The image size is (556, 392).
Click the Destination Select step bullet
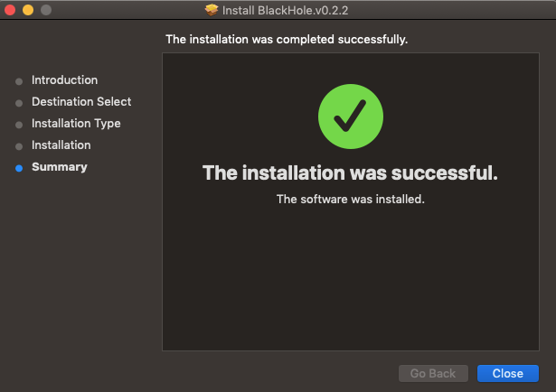(x=19, y=103)
